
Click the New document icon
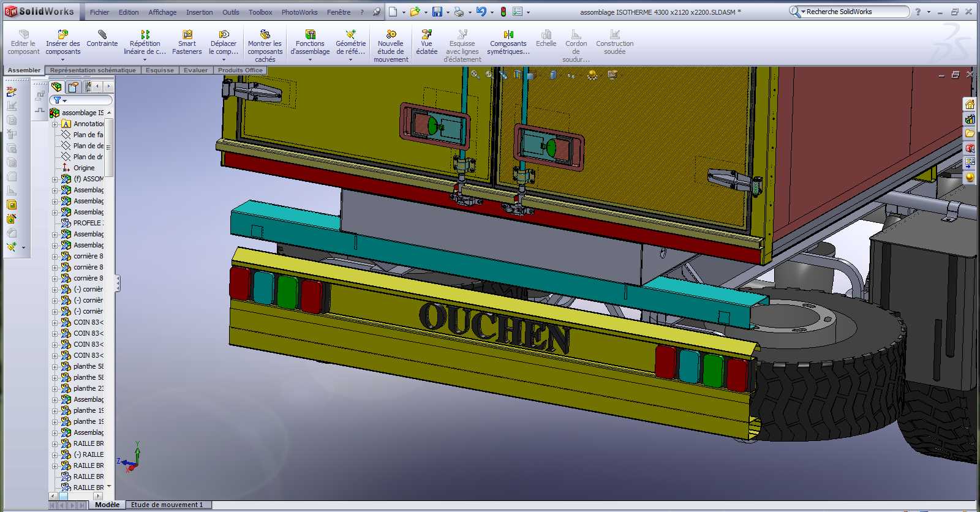(393, 12)
